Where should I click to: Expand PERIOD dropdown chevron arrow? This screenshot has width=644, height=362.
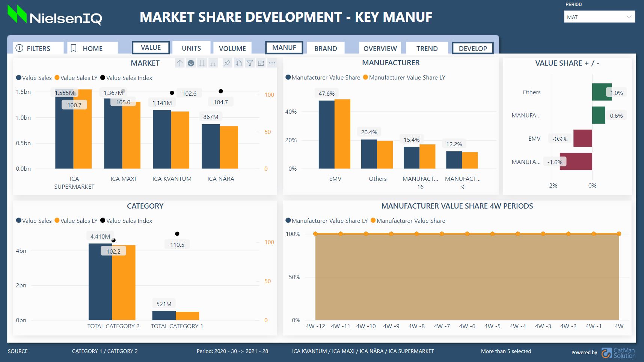629,17
